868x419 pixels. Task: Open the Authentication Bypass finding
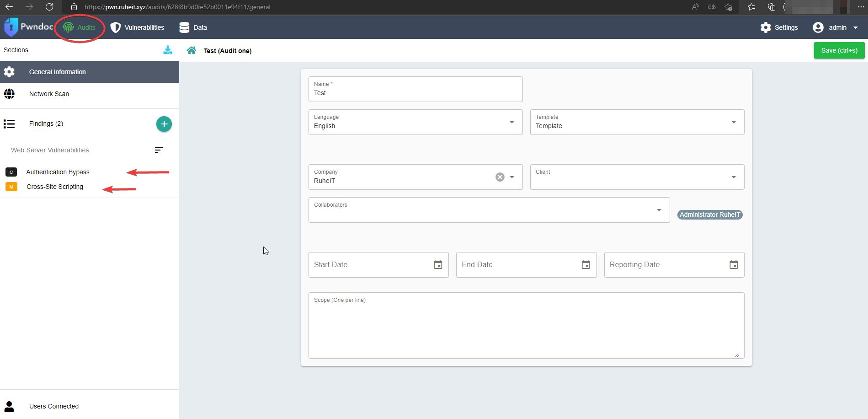[x=58, y=172]
